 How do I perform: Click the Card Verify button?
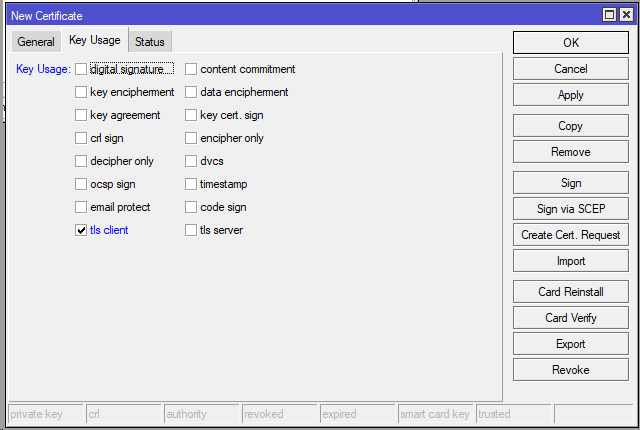[x=571, y=318]
